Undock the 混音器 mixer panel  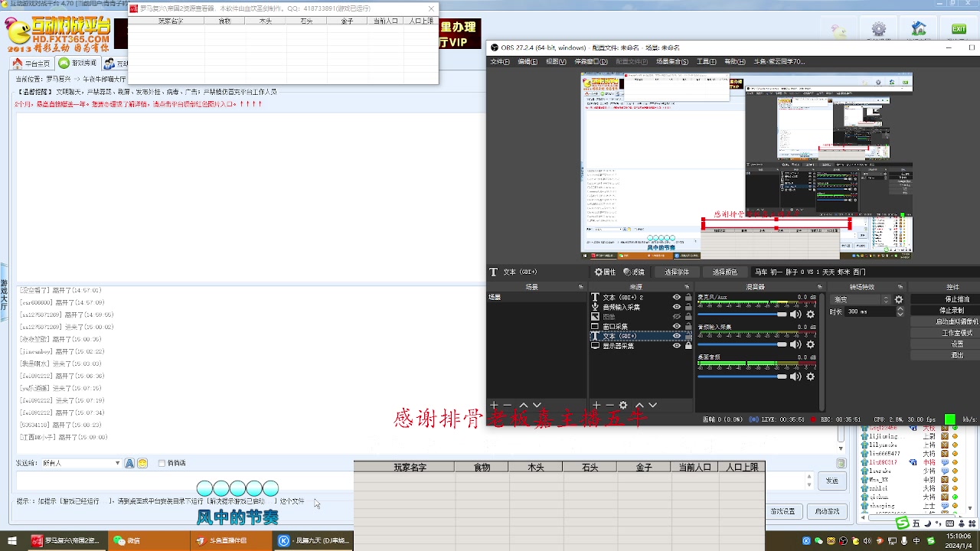pos(820,287)
